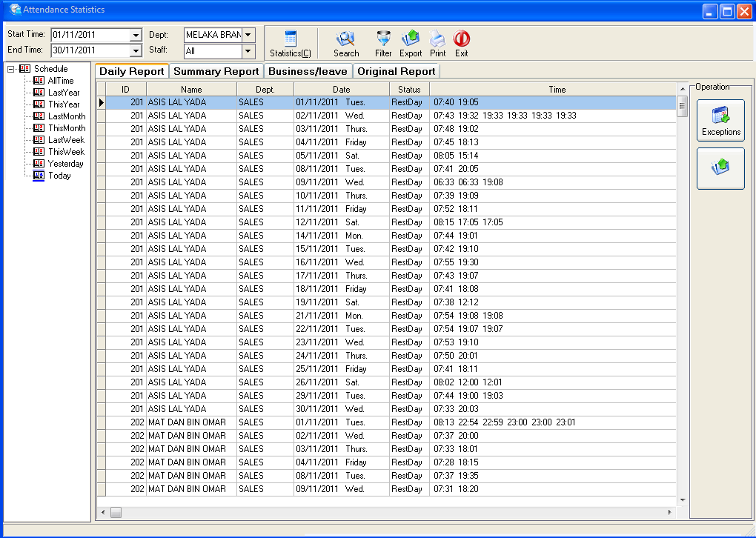The width and height of the screenshot is (756, 538).
Task: Click SALES dept cell on 17/11/2011 row
Action: pos(265,276)
